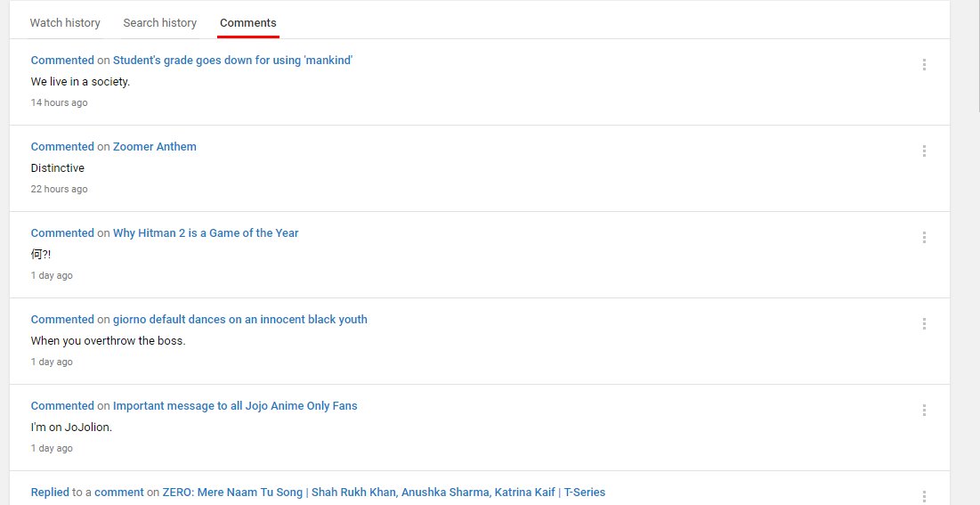Viewport: 980px width, 505px height.
Task: Select the comment text 'We live in a society.'
Action: click(x=80, y=82)
